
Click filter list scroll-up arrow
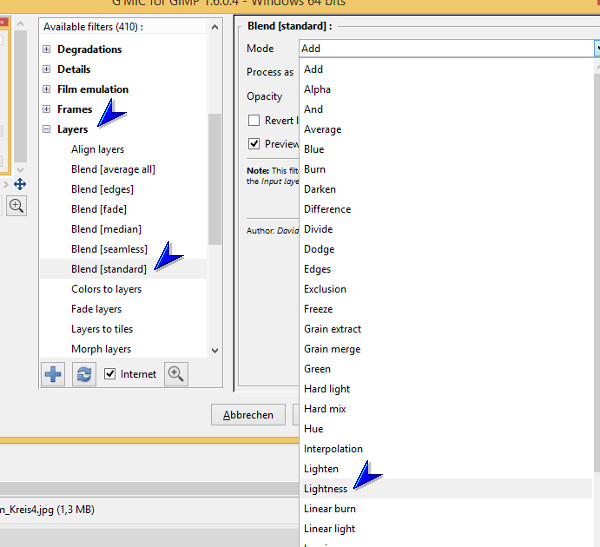tap(215, 27)
